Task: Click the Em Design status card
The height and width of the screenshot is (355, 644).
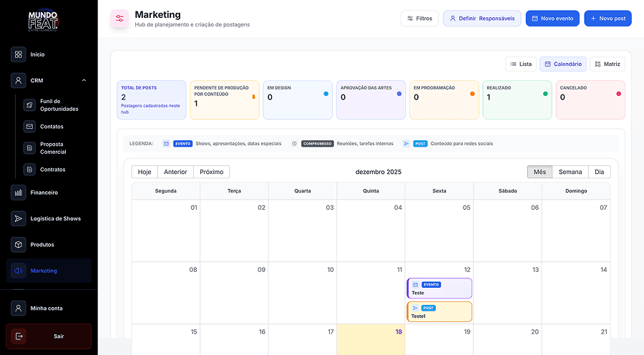Action: point(298,100)
